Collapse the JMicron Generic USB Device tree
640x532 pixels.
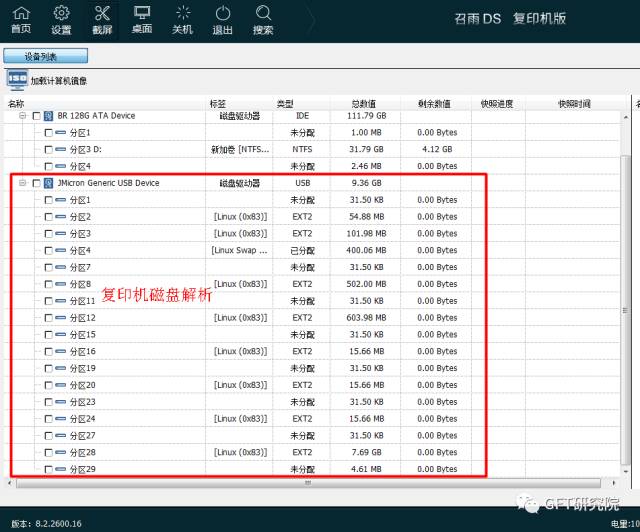(x=22, y=184)
